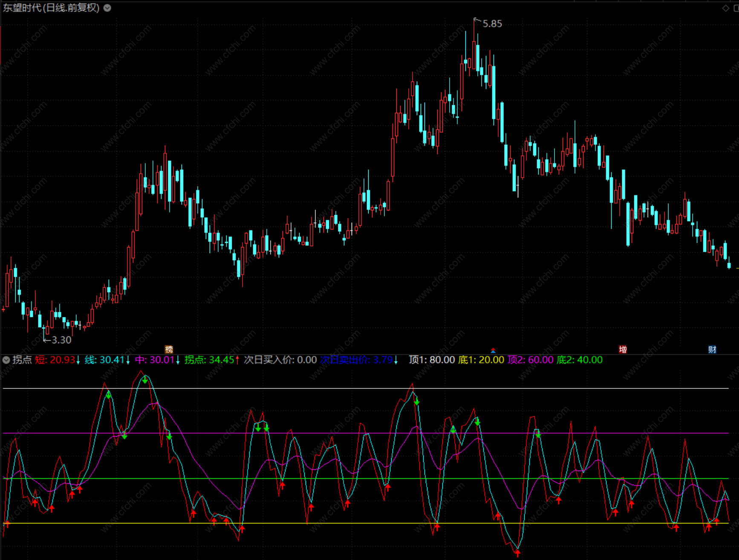Click the 3.30 low price label

61,340
